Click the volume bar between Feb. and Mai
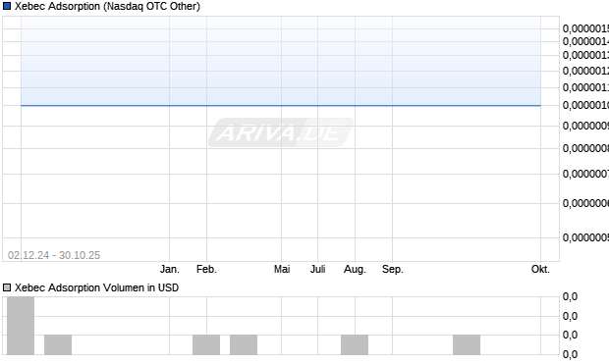Viewport: 609px width, 364px height. [244, 344]
